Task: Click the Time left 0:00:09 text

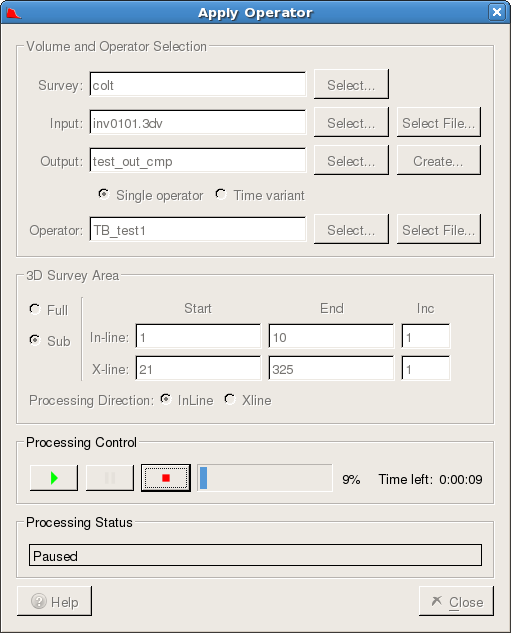Action: [x=430, y=480]
